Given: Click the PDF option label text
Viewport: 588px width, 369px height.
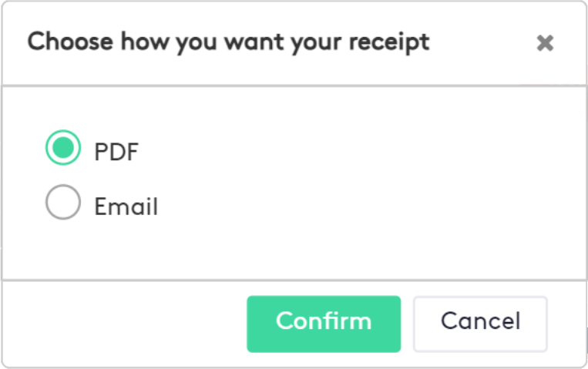Looking at the screenshot, I should [x=116, y=151].
